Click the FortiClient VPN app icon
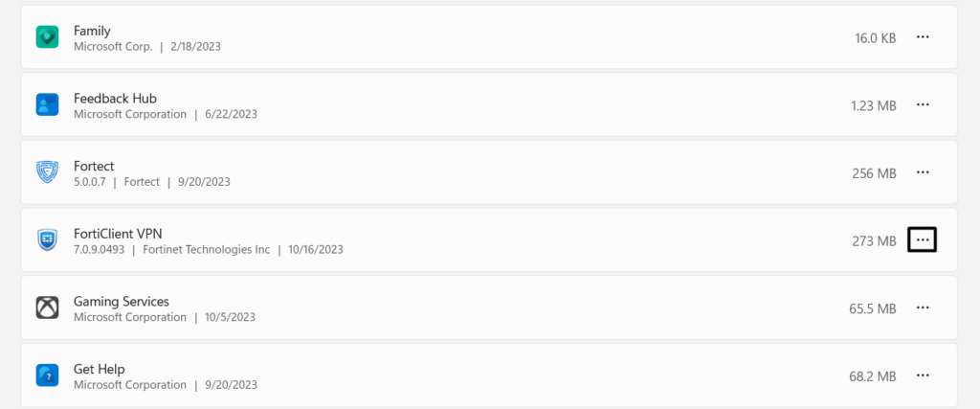Image resolution: width=980 pixels, height=409 pixels. pos(48,239)
